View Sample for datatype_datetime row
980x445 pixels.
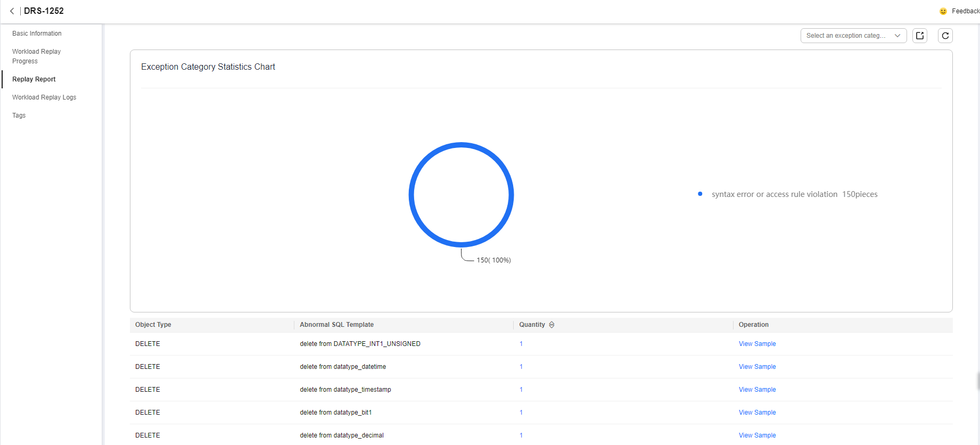757,367
